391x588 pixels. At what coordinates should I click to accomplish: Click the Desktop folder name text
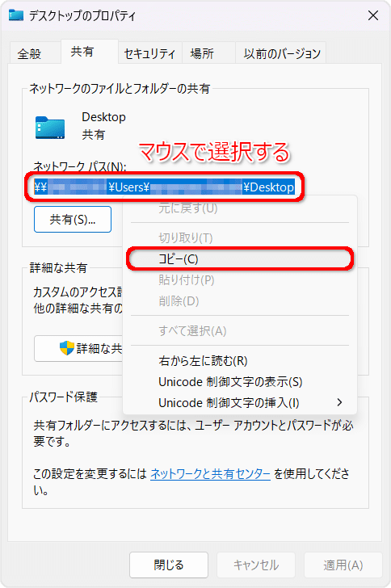click(103, 117)
